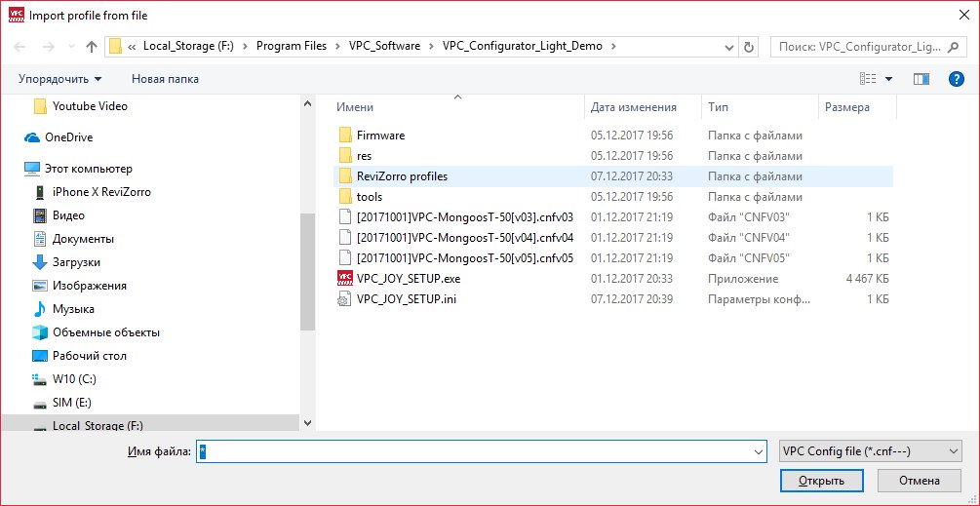Open VPC Config file type dropdown
Screen dimensions: 980x506
point(871,451)
